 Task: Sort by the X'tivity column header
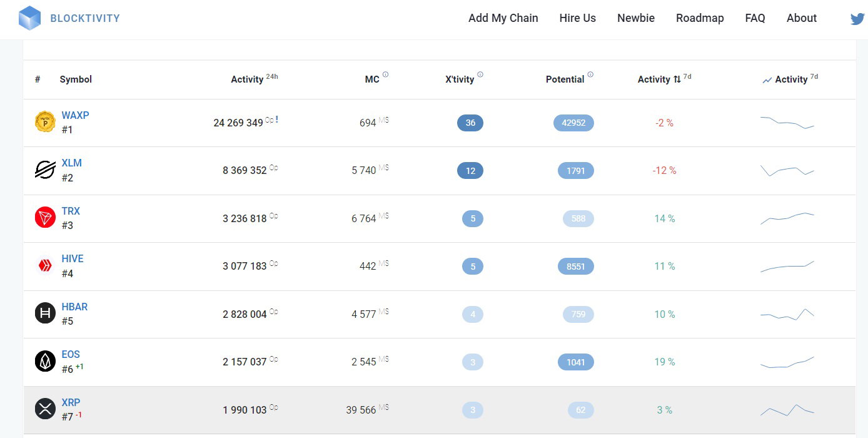(460, 79)
